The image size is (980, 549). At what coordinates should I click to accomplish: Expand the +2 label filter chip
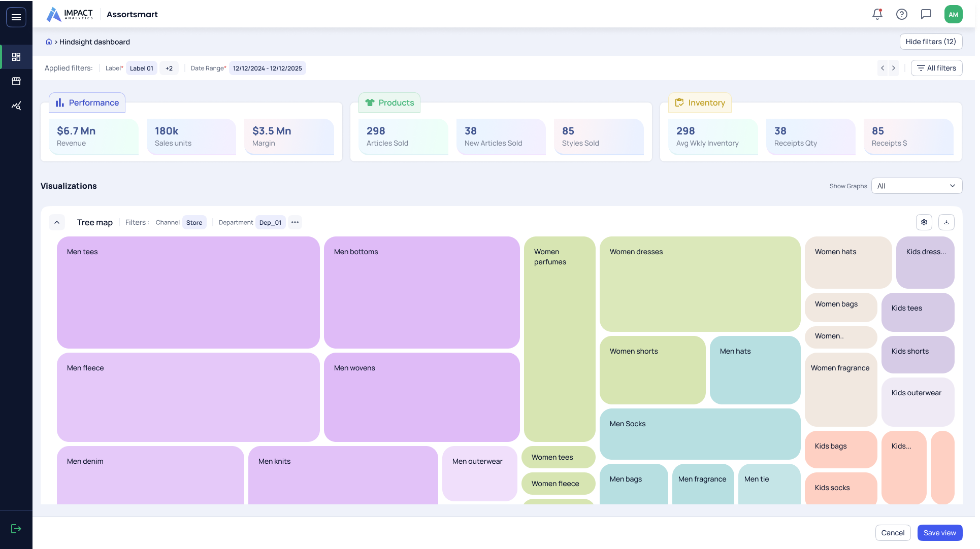(169, 68)
